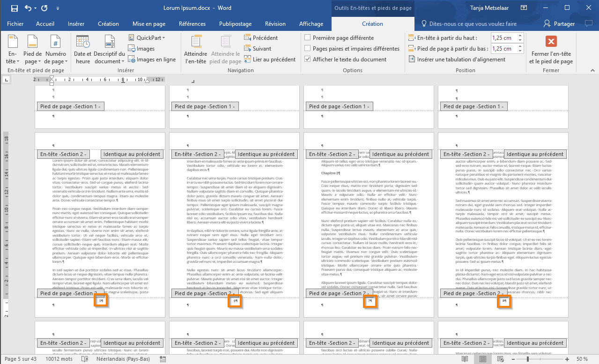Select the Mise en page tab
Image resolution: width=599 pixels, height=364 pixels.
tap(149, 24)
